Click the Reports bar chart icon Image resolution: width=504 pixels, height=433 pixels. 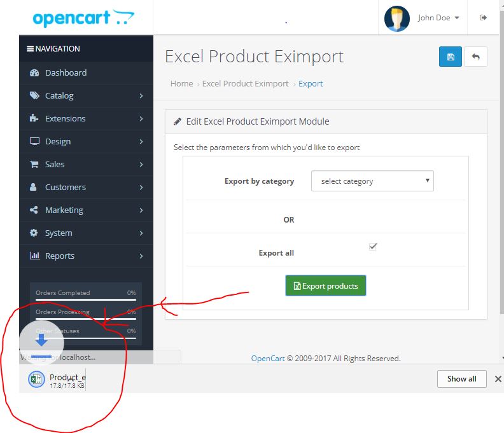[x=34, y=256]
